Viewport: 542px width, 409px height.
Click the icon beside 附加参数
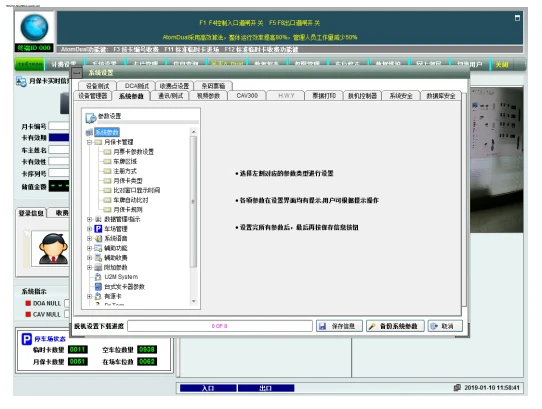(x=98, y=267)
